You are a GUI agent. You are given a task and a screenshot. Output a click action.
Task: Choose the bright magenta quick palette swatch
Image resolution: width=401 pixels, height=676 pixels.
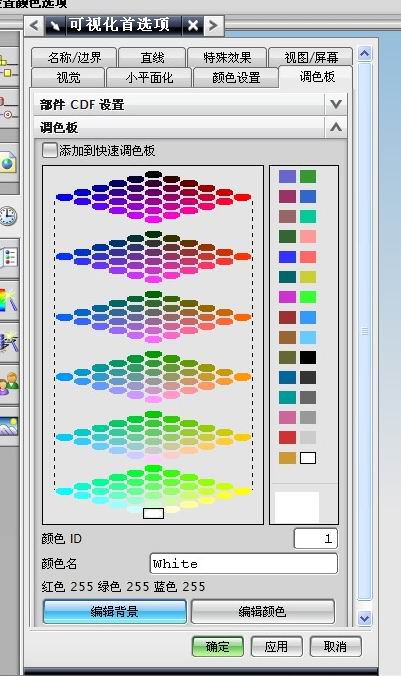[287, 297]
